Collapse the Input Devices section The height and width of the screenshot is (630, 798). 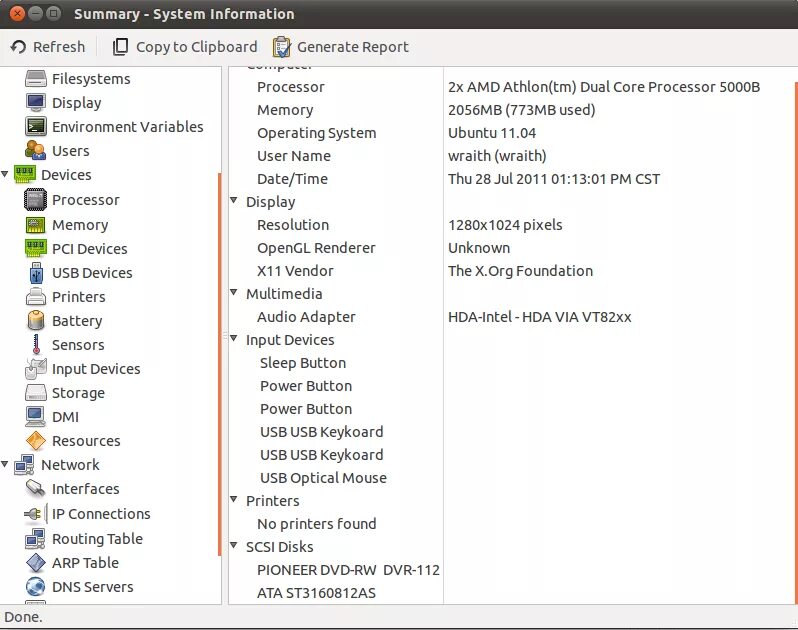(234, 340)
